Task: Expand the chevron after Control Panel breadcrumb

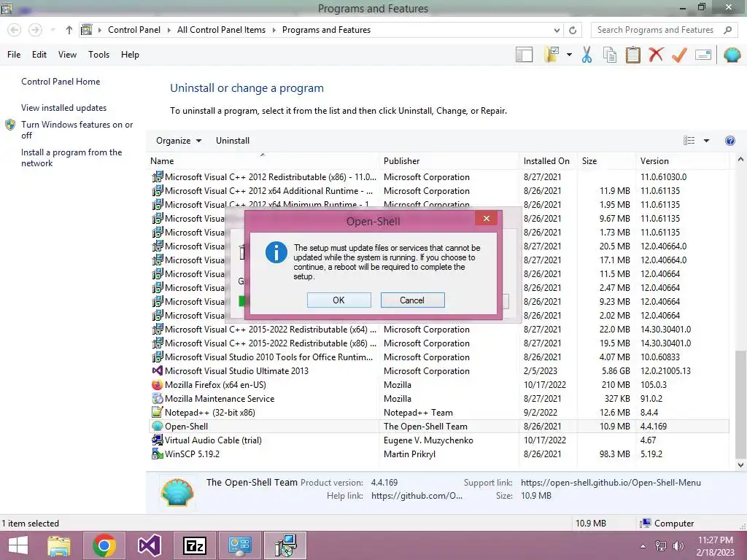Action: pos(169,30)
